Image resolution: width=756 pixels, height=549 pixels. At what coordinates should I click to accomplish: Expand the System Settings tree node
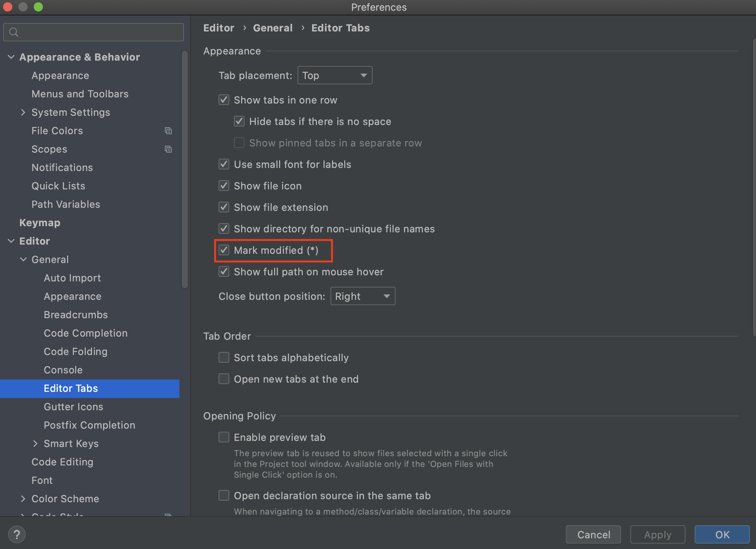point(23,112)
